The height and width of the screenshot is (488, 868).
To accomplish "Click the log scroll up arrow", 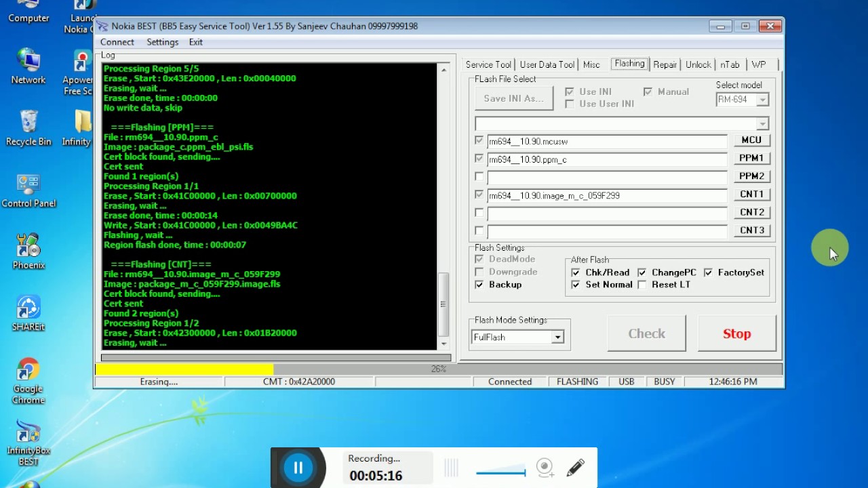I will (444, 69).
